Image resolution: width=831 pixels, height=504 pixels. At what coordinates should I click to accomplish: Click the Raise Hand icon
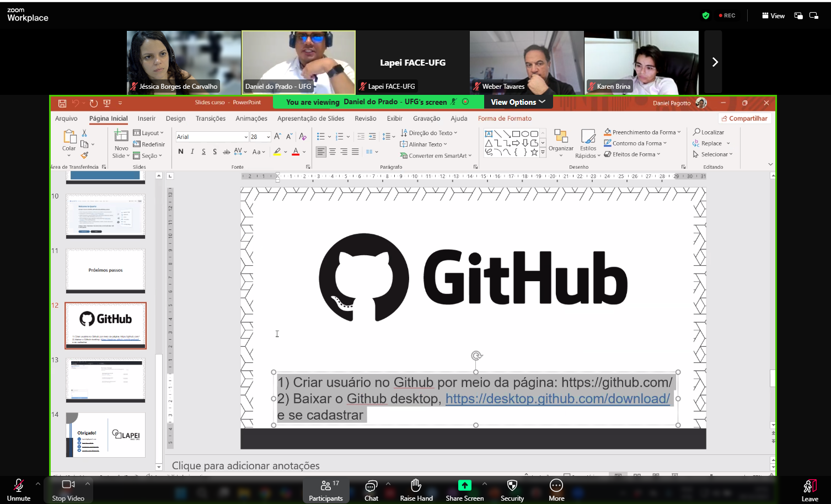[416, 490]
